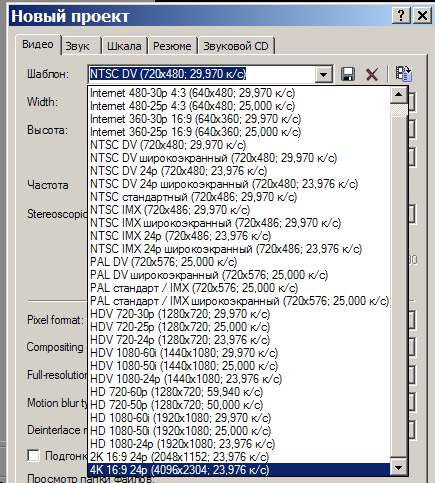
Task: Pick PAL DV широкоэкранный template
Action: click(x=239, y=275)
